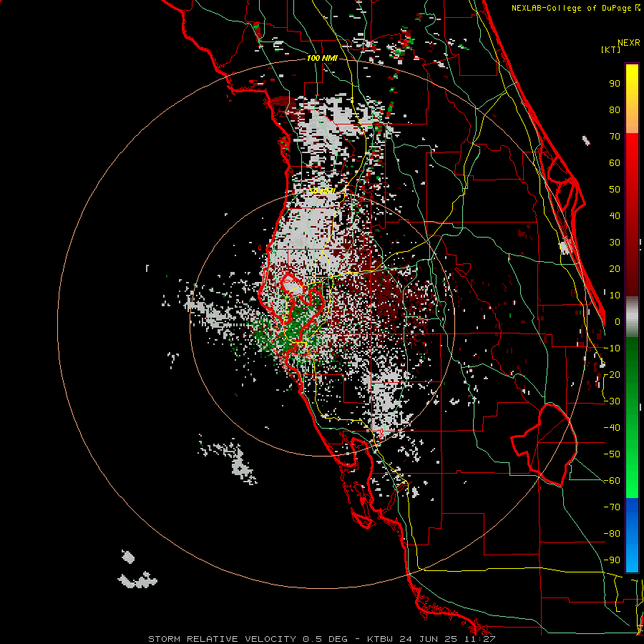Click the 80 value on velocity scale

615,110
